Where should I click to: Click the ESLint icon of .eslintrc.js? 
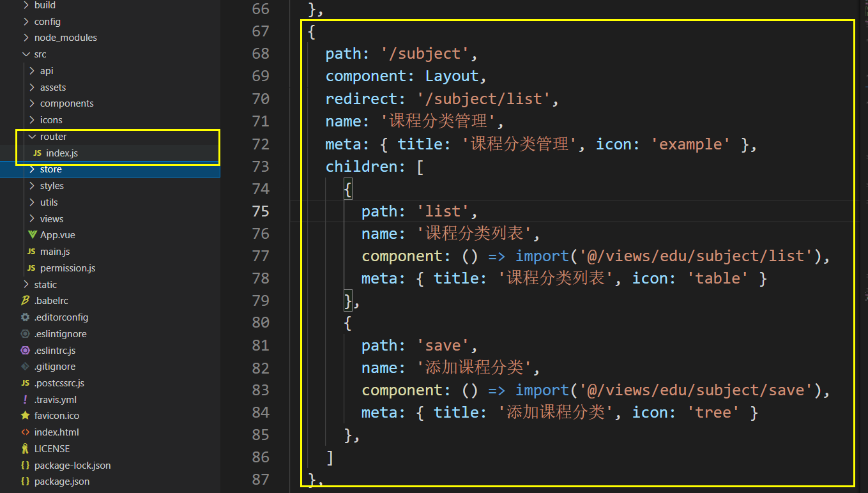pyautogui.click(x=26, y=351)
